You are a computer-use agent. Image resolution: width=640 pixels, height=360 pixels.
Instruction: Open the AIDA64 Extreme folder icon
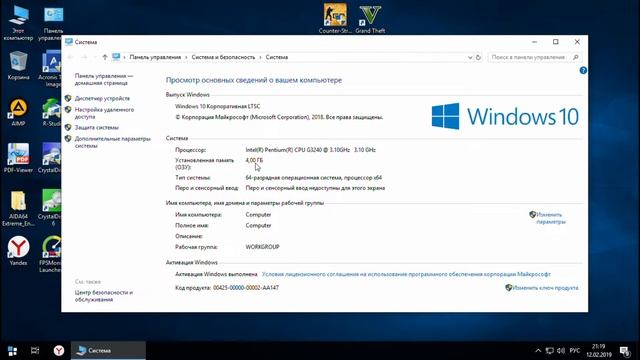(18, 208)
